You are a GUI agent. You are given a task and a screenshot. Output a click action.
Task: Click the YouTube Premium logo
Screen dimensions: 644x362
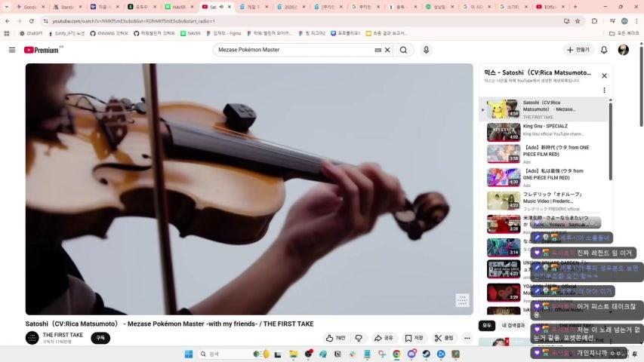click(x=42, y=50)
